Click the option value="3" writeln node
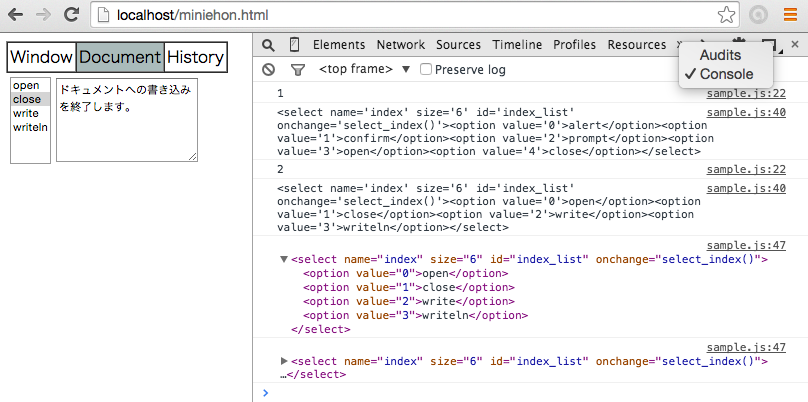808x402 pixels. point(415,315)
